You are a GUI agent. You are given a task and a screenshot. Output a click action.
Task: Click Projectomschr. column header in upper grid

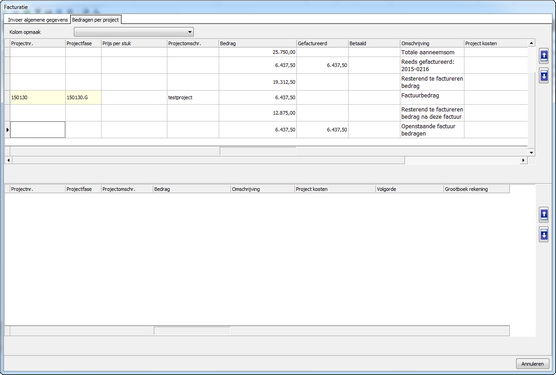click(193, 43)
